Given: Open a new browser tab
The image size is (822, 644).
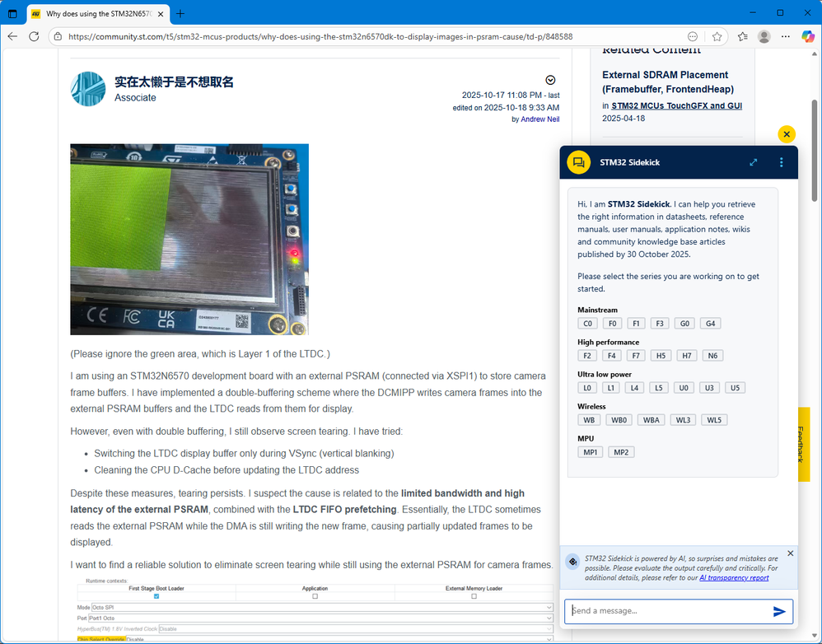Looking at the screenshot, I should (180, 14).
